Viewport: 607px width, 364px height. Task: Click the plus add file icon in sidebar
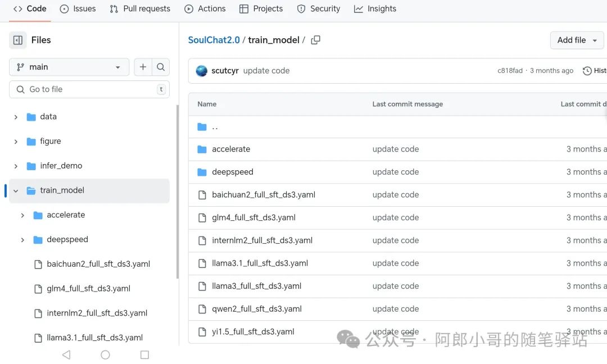[143, 67]
